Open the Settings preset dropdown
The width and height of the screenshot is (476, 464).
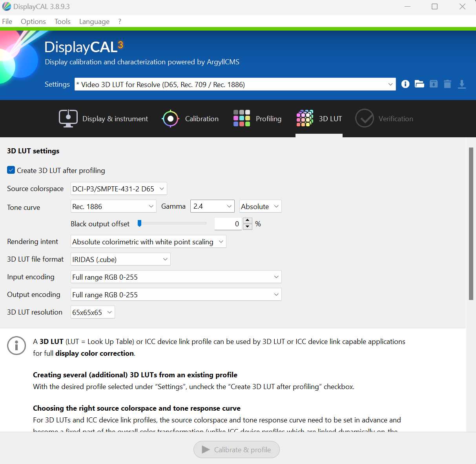click(235, 84)
